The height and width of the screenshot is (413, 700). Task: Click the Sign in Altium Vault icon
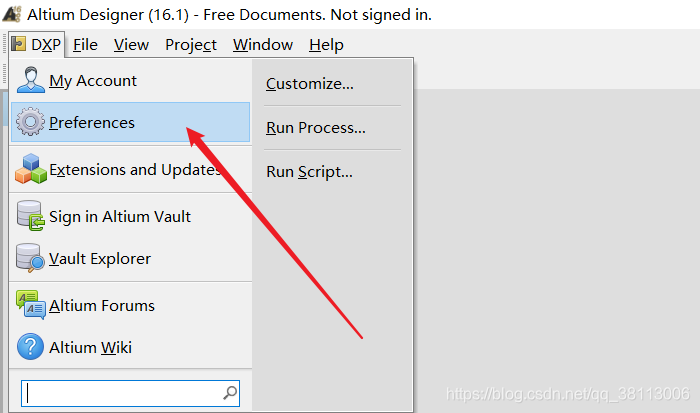[31, 216]
